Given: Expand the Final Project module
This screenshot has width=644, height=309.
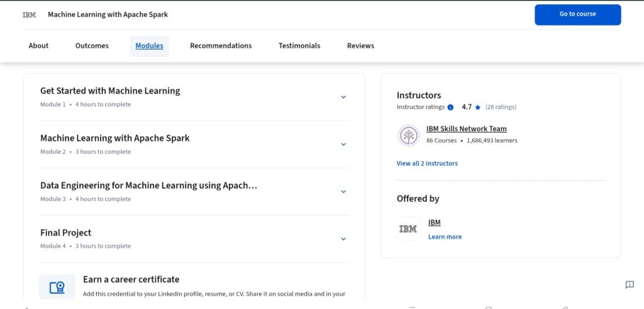Looking at the screenshot, I should 343,239.
